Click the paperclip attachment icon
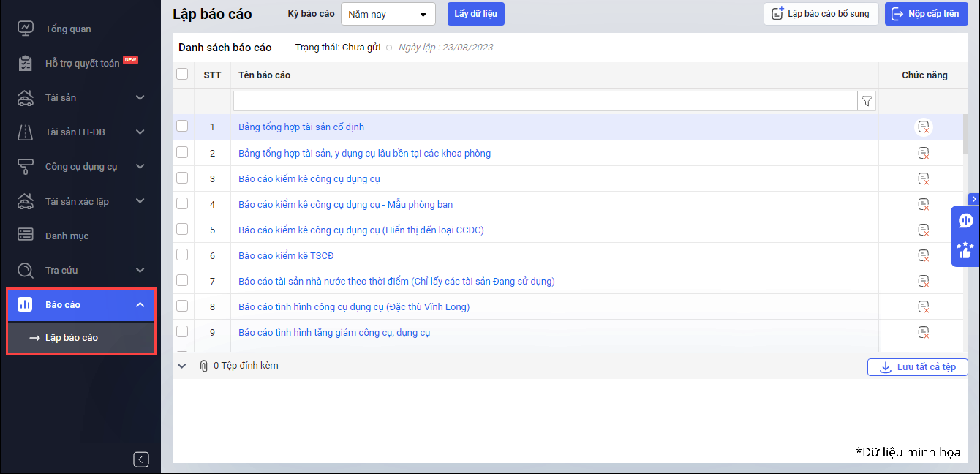 204,366
